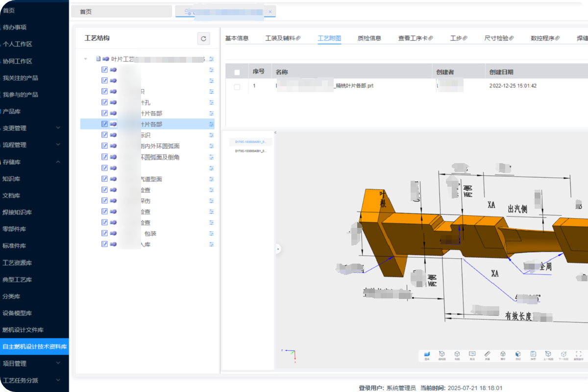Screen dimensions: 588x392
Task: Refresh the 工艺结构 tree
Action: (x=203, y=39)
